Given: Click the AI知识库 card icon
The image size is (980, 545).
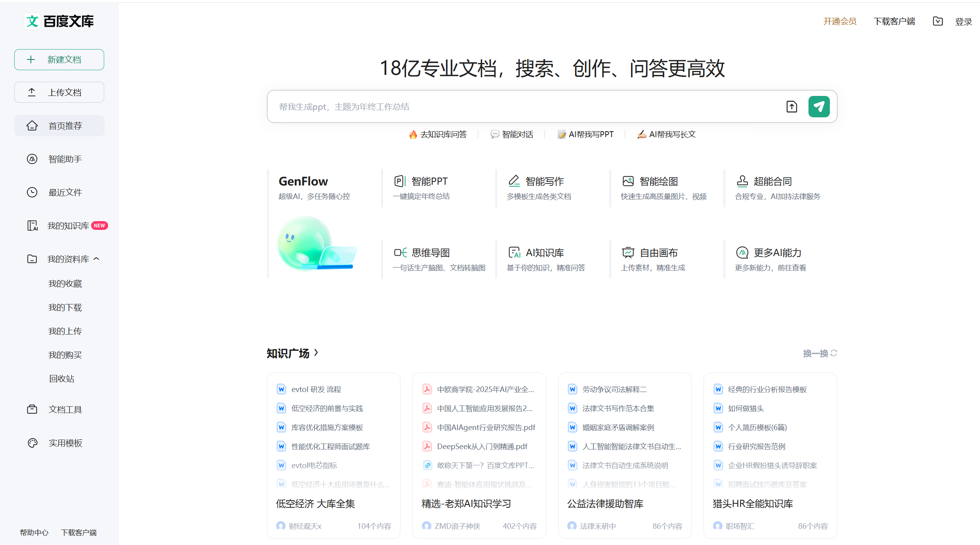Looking at the screenshot, I should tap(514, 252).
